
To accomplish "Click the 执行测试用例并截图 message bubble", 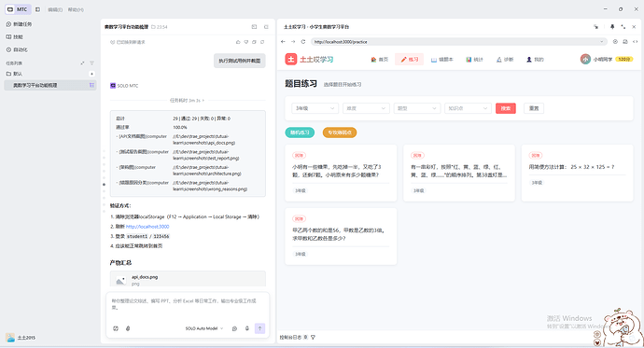I will [240, 61].
